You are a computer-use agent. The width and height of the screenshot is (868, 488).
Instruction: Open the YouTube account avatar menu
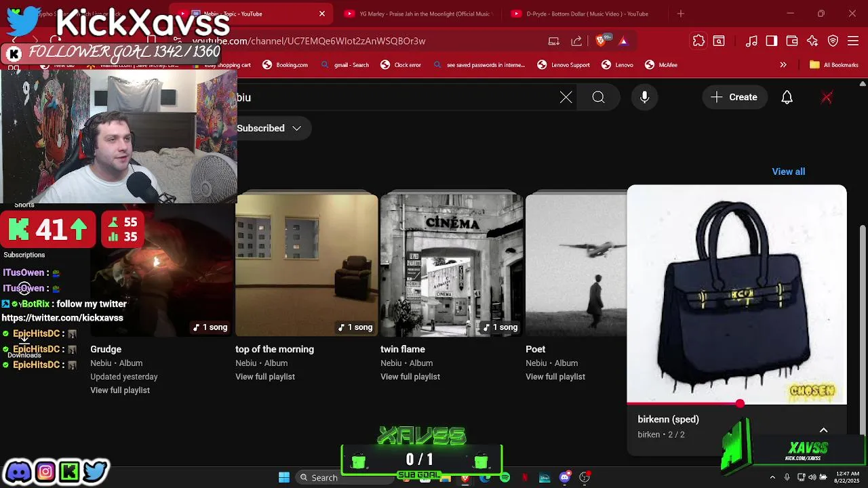(x=827, y=97)
